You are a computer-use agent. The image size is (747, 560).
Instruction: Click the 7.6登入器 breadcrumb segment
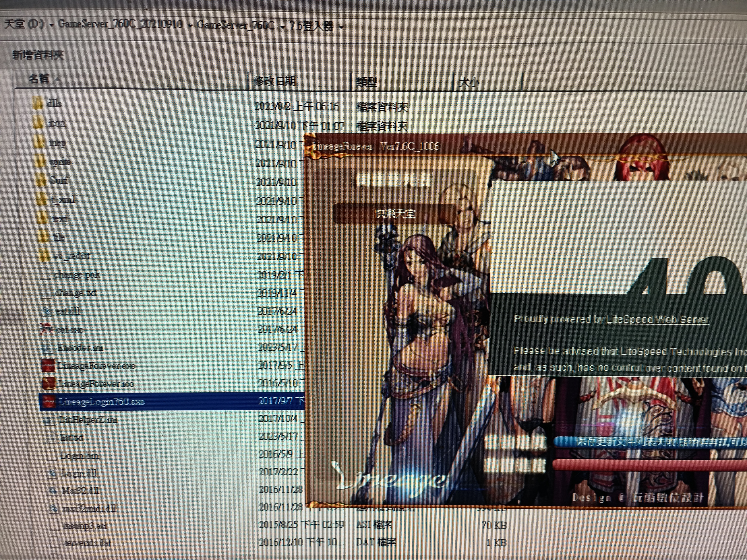point(311,26)
